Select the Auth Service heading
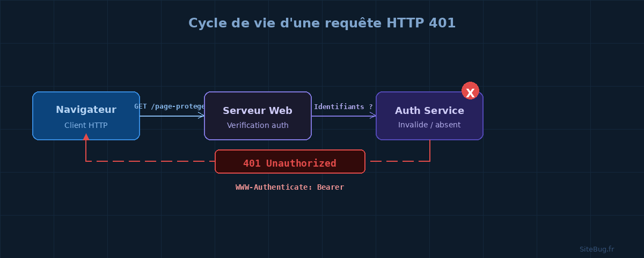Screen dimensions: 644x258 click(x=429, y=110)
